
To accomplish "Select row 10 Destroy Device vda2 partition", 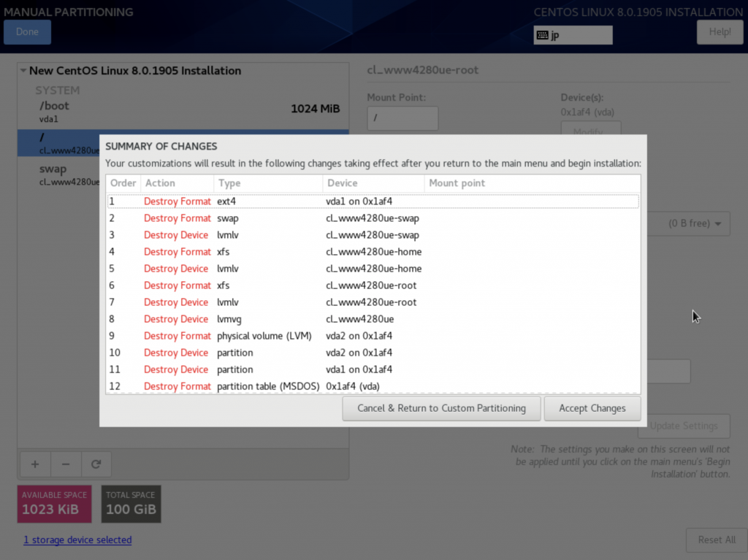I will (x=373, y=353).
